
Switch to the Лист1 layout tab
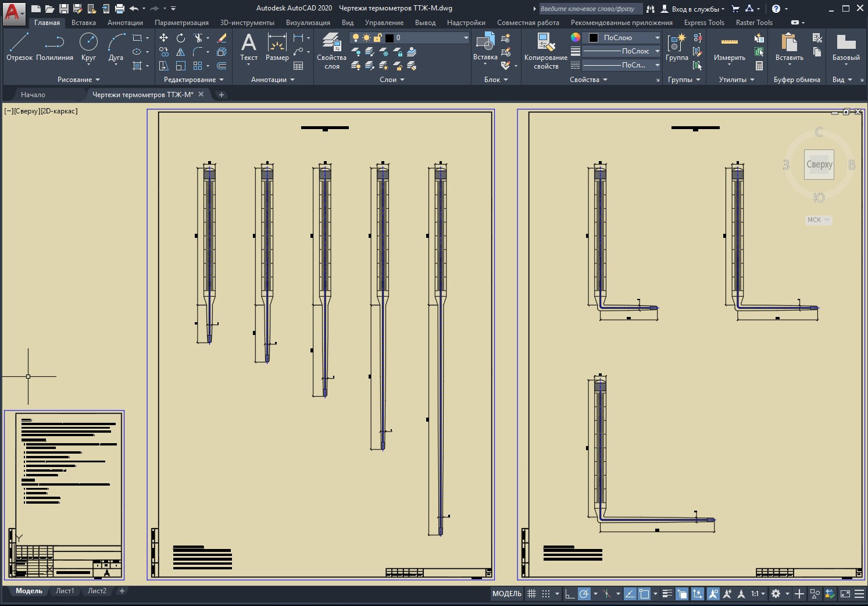(x=65, y=591)
